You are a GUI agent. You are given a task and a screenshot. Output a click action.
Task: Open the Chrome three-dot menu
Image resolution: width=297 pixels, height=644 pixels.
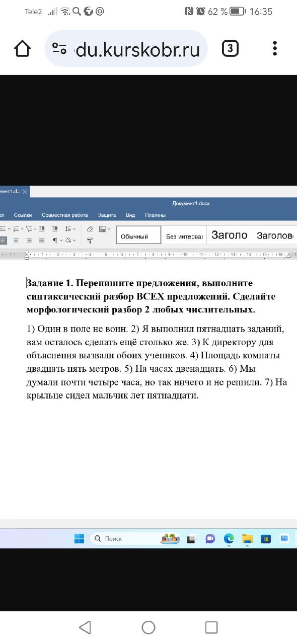(x=274, y=48)
